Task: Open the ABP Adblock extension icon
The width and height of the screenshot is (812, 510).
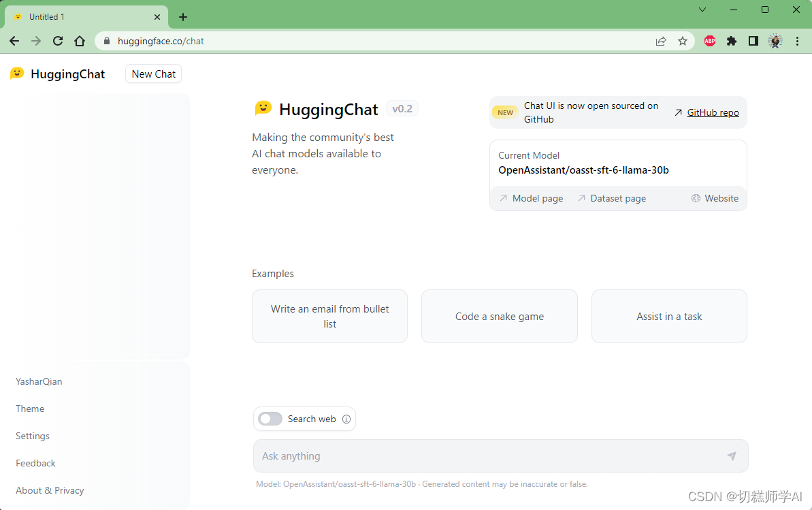Action: click(x=710, y=41)
